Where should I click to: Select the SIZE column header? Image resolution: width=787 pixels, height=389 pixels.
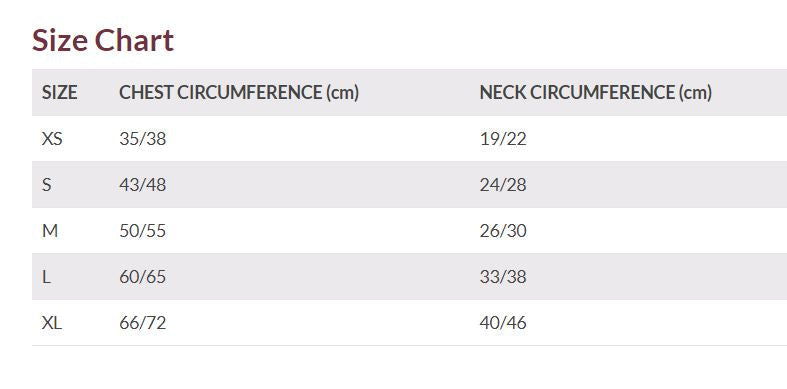pos(59,92)
